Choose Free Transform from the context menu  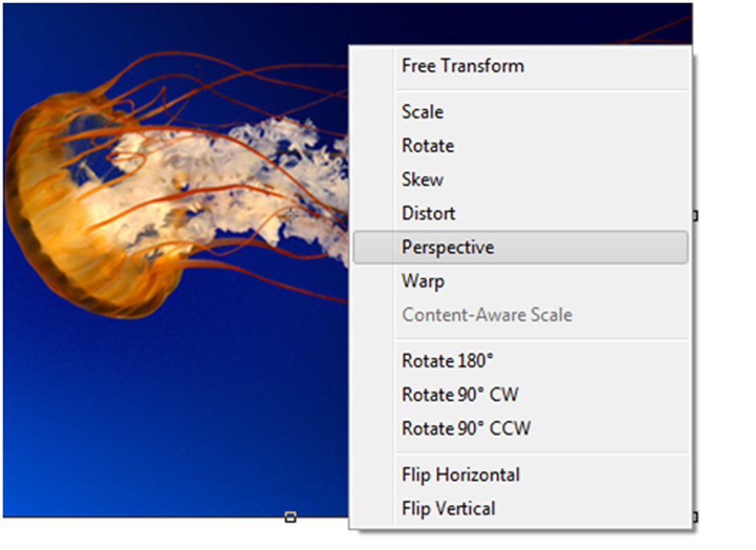[521, 66]
